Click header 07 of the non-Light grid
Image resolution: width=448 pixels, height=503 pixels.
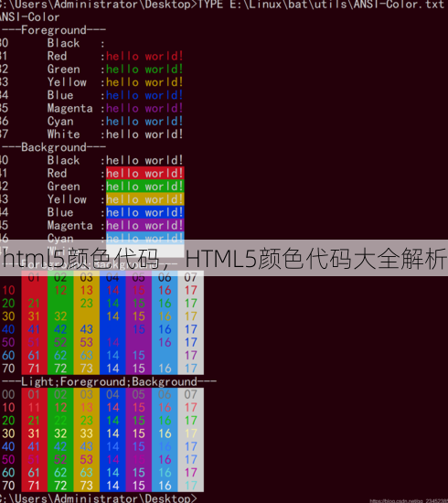190,277
